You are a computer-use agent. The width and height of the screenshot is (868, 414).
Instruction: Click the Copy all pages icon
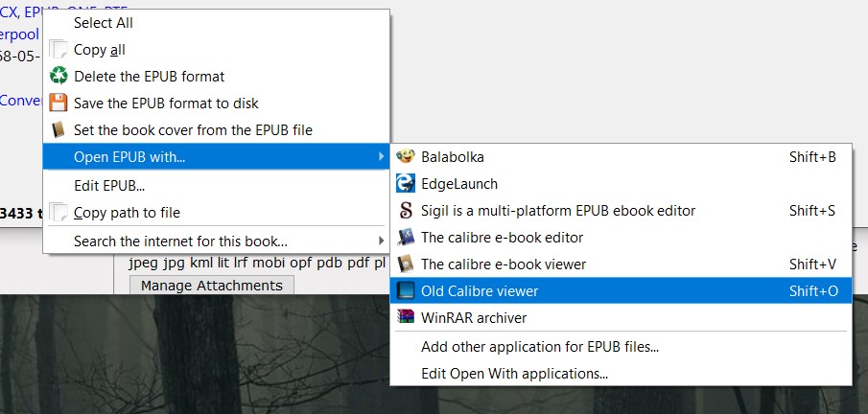pos(59,50)
